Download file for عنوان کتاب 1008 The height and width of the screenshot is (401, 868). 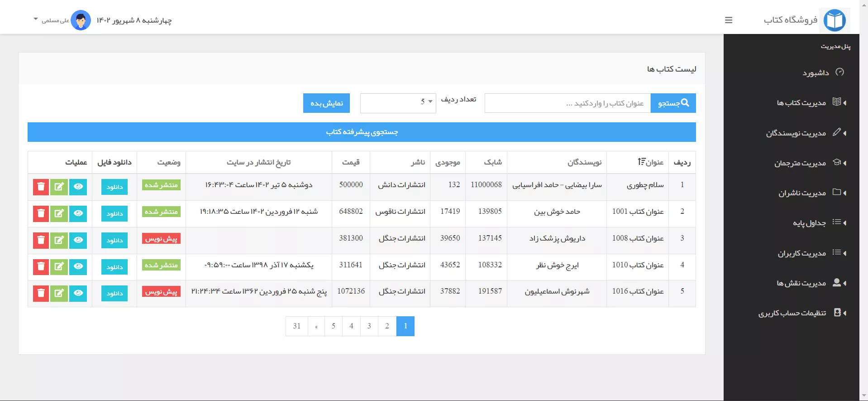pyautogui.click(x=114, y=241)
